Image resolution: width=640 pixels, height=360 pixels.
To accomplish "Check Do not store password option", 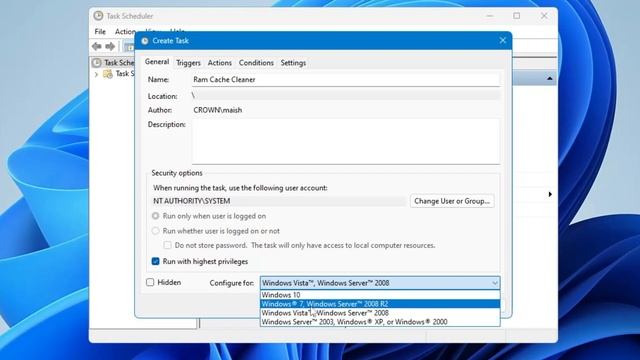I will tap(167, 245).
